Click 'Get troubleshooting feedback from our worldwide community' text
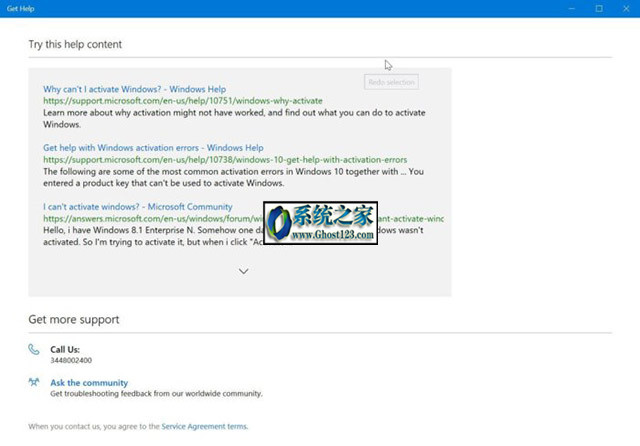Screen dimensions: 640x446 tap(156, 394)
